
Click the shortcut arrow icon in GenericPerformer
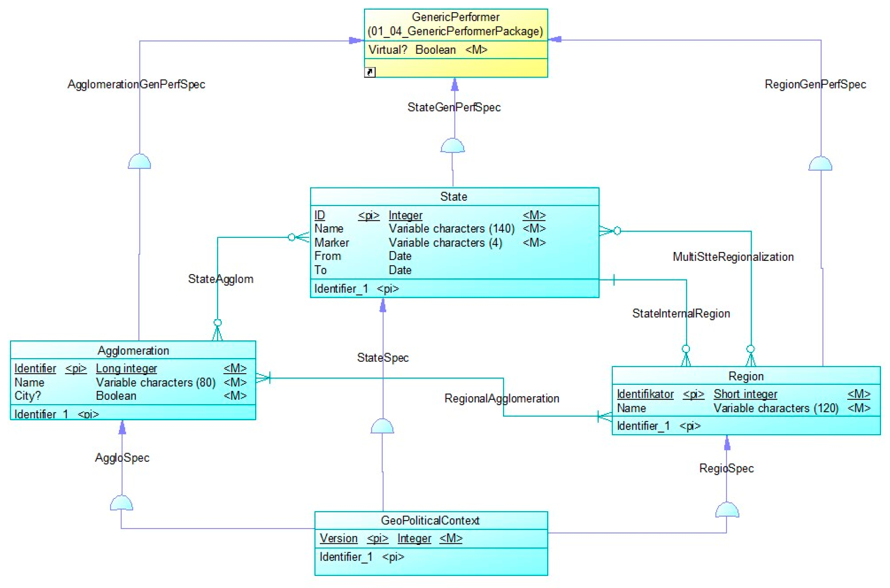coord(369,72)
